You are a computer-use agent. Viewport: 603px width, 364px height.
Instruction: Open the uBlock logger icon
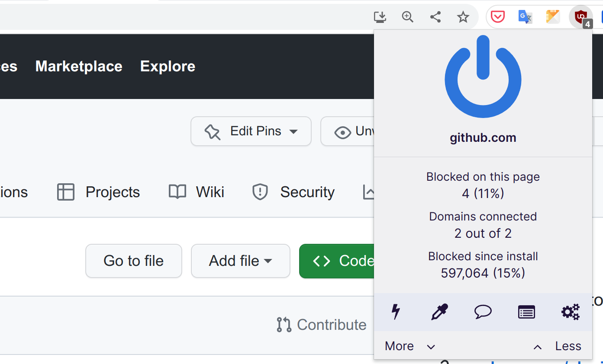(x=526, y=312)
